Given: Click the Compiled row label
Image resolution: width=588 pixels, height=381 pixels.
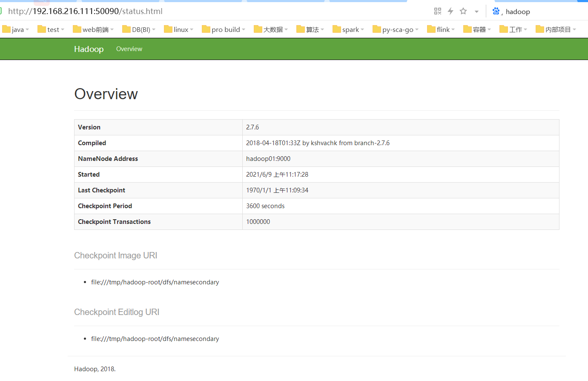Looking at the screenshot, I should pyautogui.click(x=92, y=143).
